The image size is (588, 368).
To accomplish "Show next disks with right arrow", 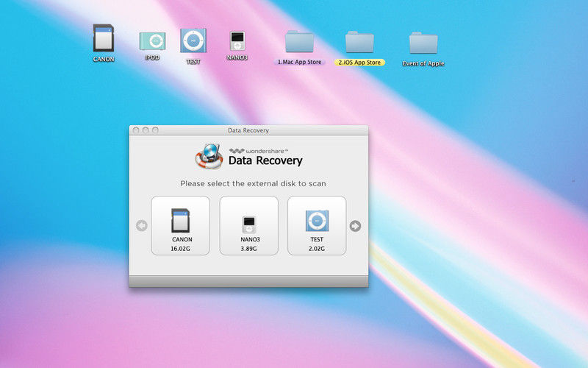I will (355, 226).
